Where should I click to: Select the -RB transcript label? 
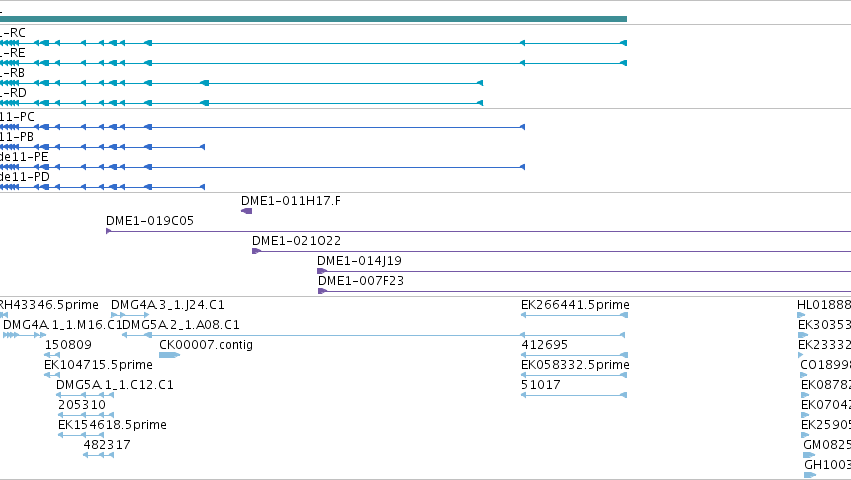12,73
